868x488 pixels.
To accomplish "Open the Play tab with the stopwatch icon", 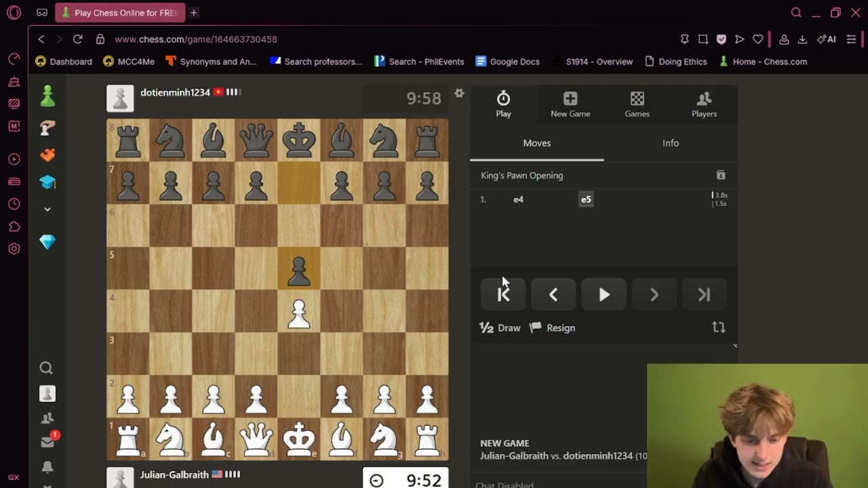I will (503, 104).
